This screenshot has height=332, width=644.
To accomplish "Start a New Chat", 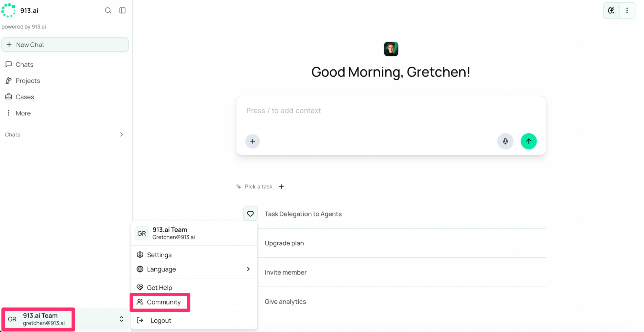I will [x=65, y=45].
